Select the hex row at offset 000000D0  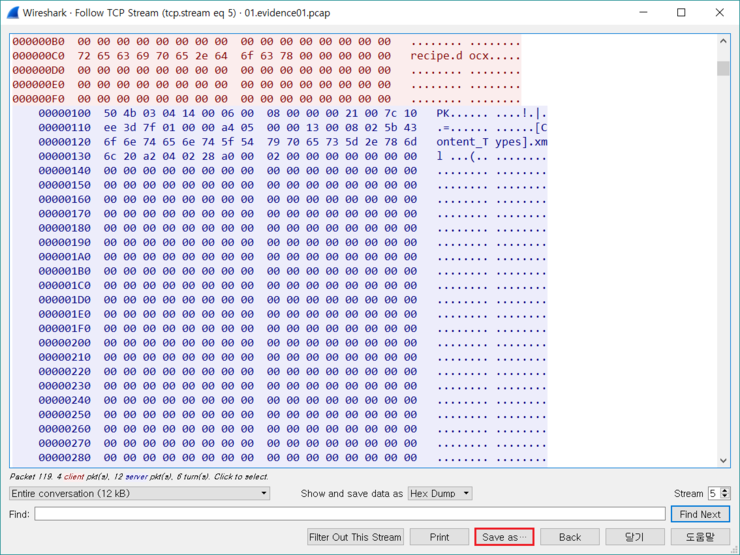[266, 70]
